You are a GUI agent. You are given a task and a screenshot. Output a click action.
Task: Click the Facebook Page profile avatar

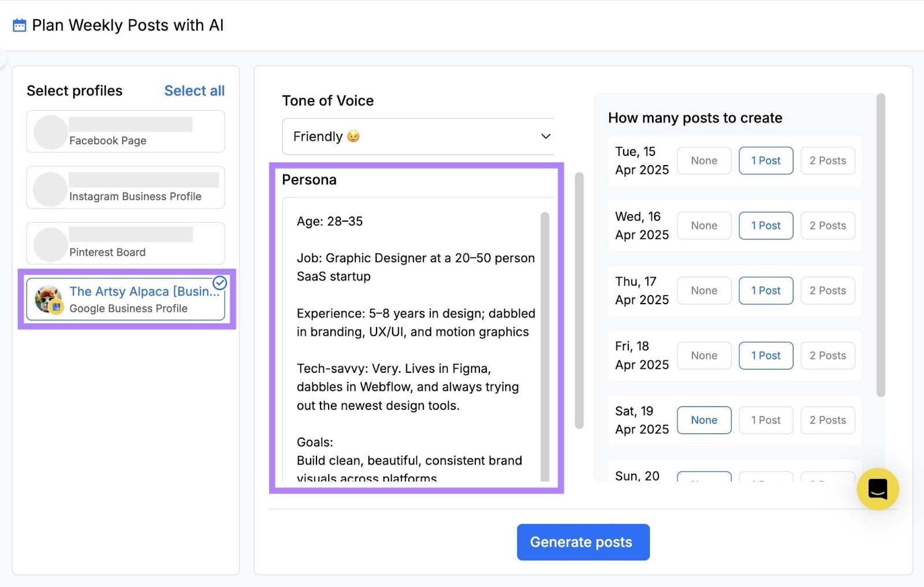[49, 132]
